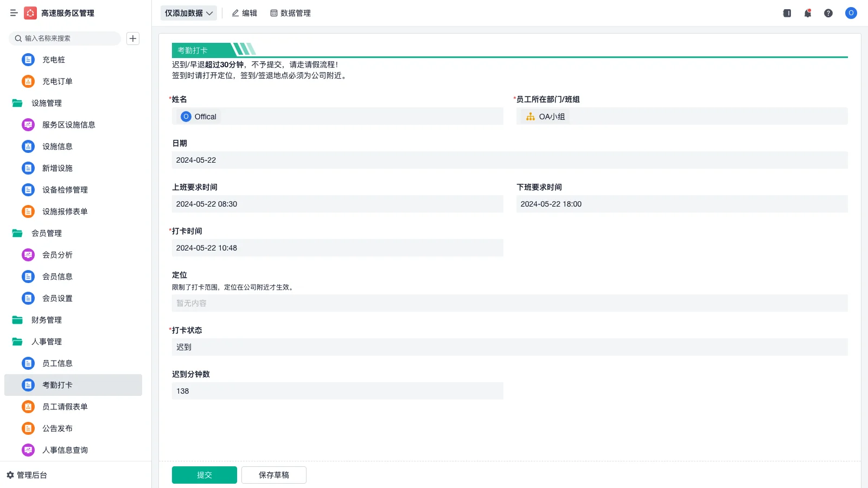The width and height of the screenshot is (868, 488).
Task: 点击左侧边栏顶部折叠菜单图标
Action: click(x=14, y=13)
